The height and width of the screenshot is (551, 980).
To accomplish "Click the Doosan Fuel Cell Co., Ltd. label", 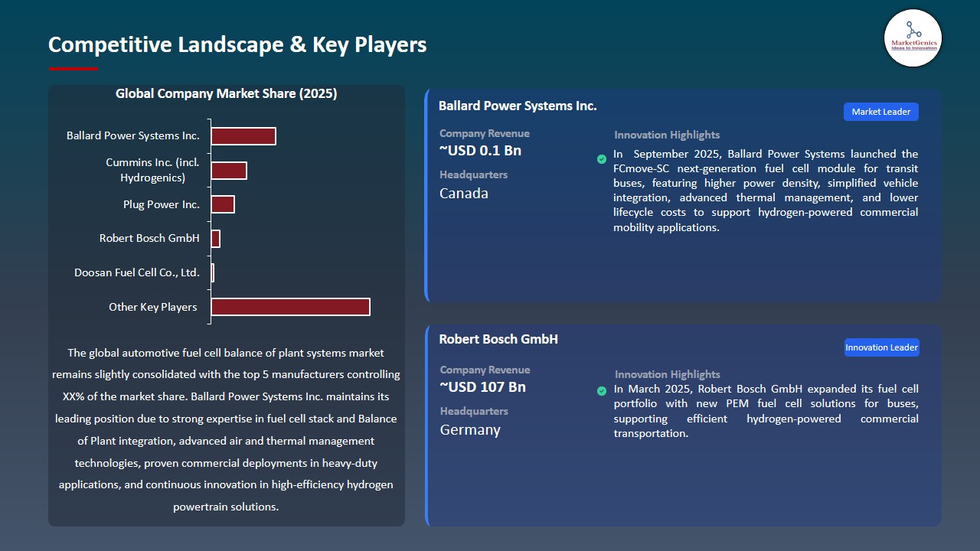I will coord(137,272).
